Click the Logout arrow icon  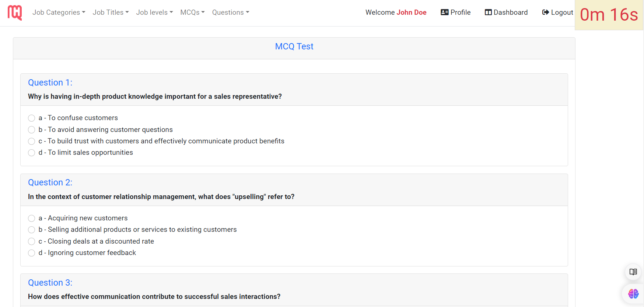545,12
